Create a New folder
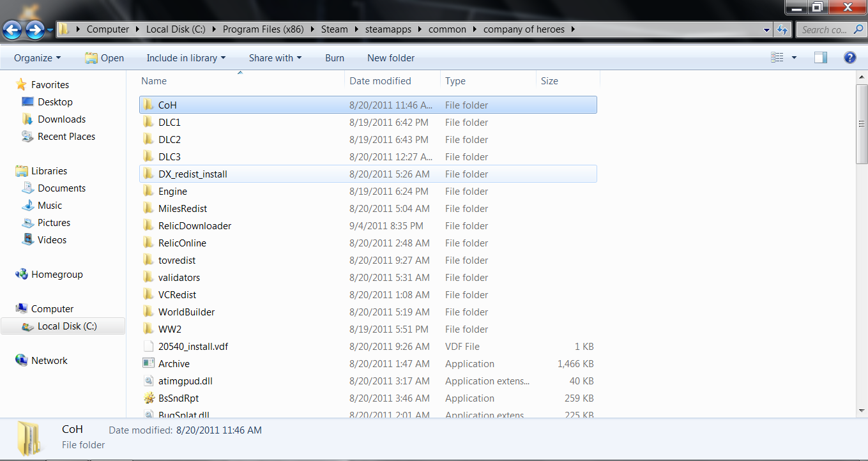Viewport: 868px width, 461px height. 391,57
